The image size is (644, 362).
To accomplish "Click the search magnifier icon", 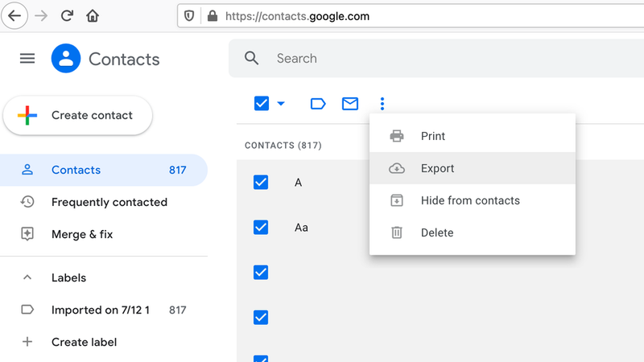I will point(252,59).
